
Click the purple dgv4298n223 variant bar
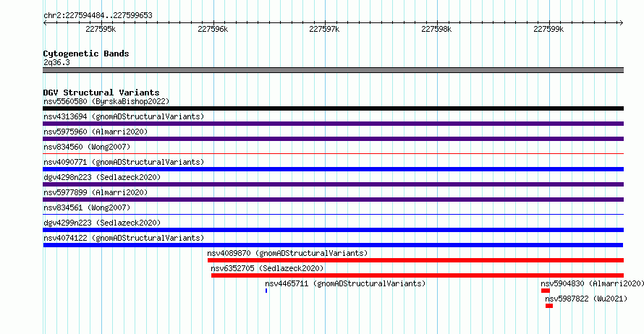[x=333, y=184]
